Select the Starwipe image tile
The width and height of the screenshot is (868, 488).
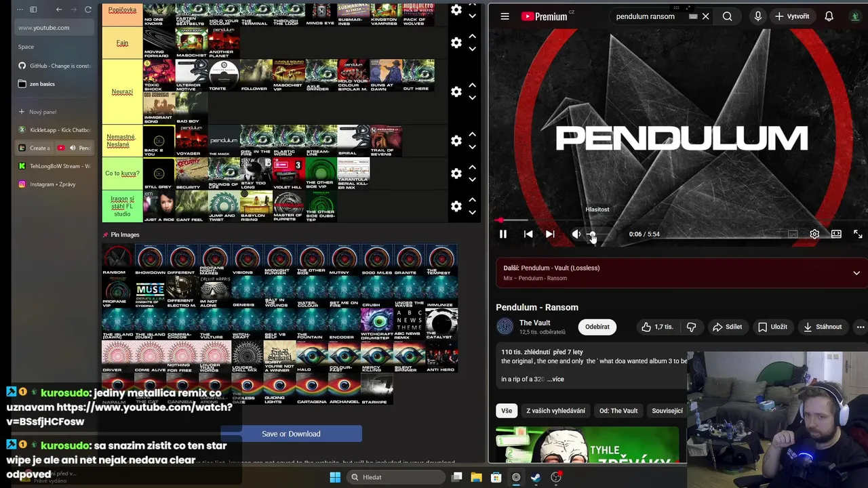pyautogui.click(x=376, y=389)
